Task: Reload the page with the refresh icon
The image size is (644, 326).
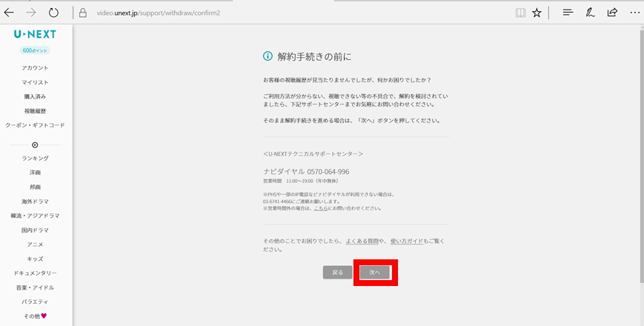Action: coord(54,13)
